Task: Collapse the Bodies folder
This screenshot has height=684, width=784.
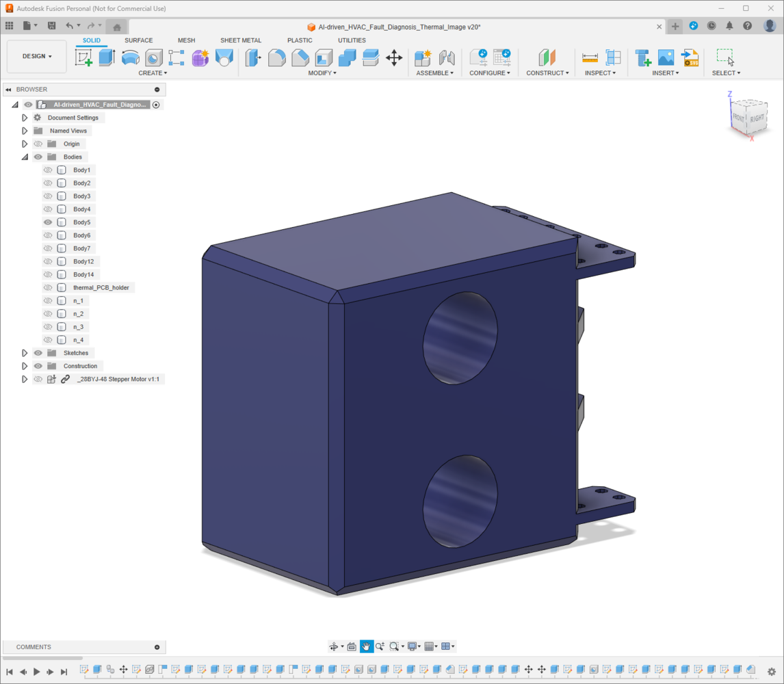Action: 25,157
